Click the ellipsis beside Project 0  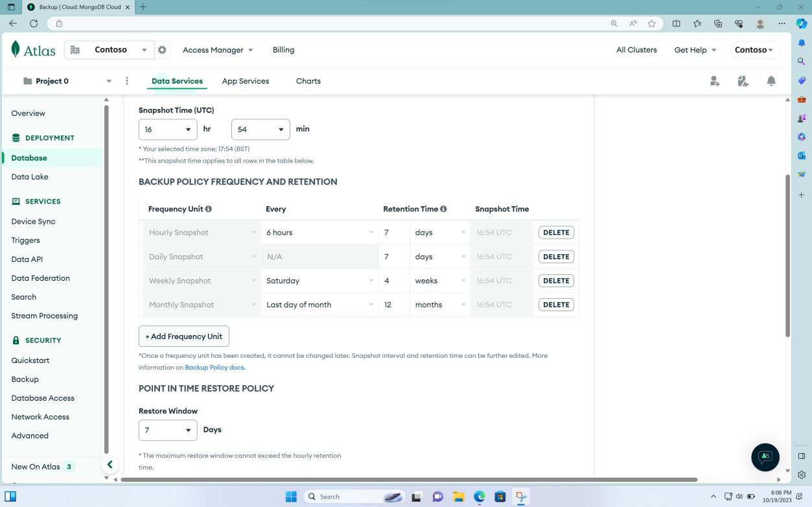click(x=127, y=80)
